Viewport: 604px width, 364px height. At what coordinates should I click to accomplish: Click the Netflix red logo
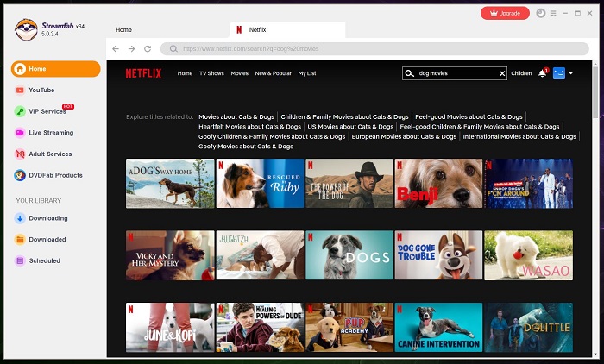(143, 73)
